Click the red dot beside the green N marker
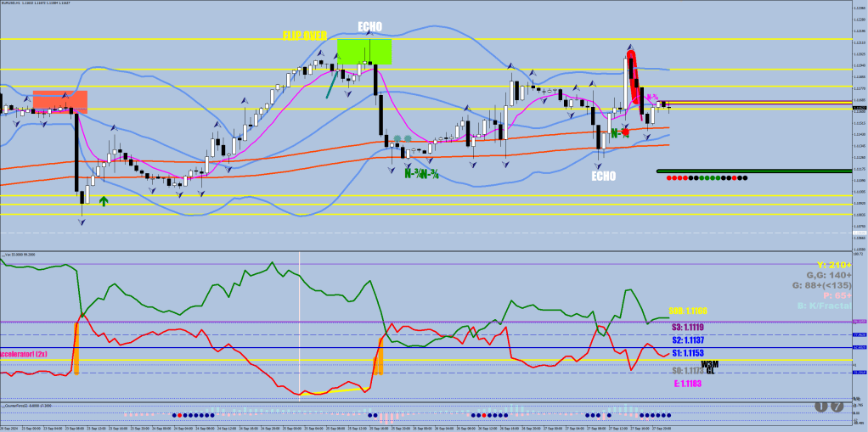 tap(625, 132)
